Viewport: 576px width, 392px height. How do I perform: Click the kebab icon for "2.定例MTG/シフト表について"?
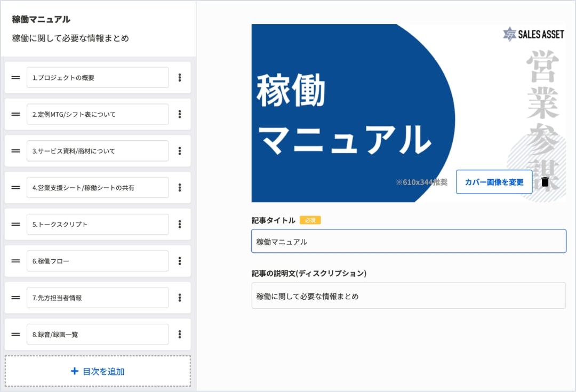(180, 114)
